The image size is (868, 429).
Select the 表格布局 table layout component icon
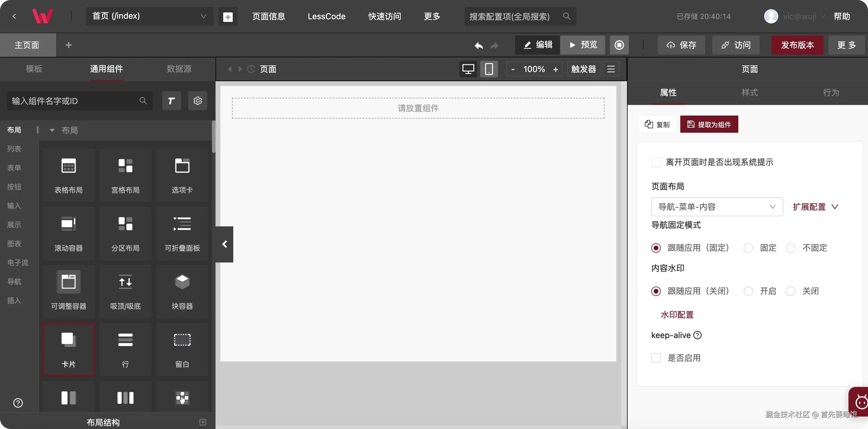68,166
